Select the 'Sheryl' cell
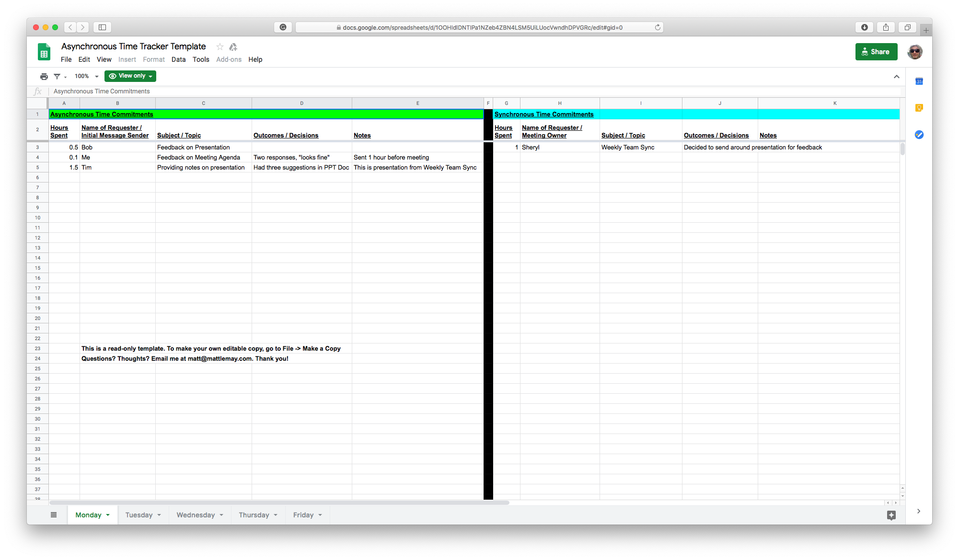Screen dimensions: 959x560 click(560, 148)
